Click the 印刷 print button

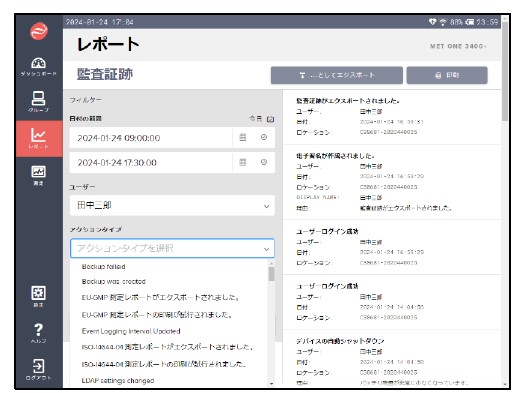pyautogui.click(x=447, y=75)
